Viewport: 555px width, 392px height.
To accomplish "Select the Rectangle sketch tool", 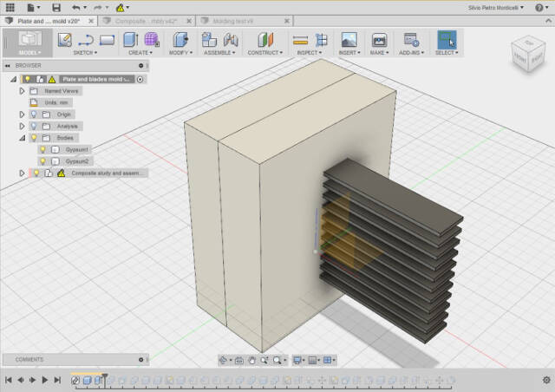I will 107,40.
